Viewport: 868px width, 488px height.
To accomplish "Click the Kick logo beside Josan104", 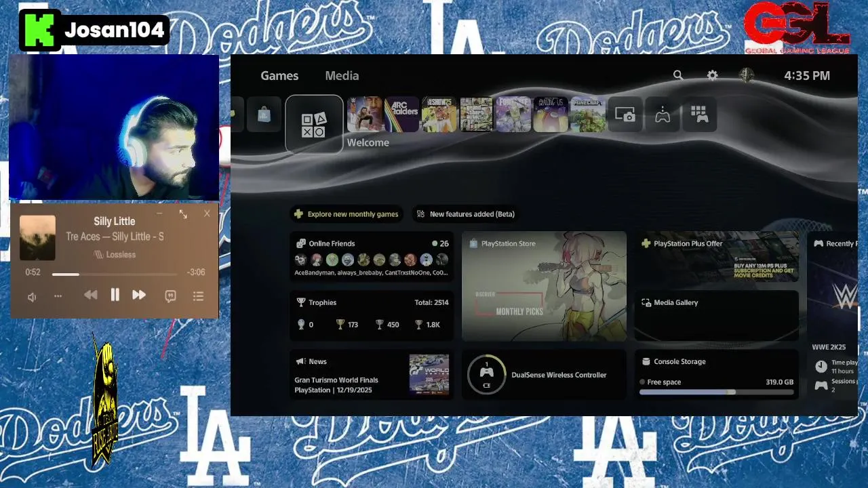I will point(40,30).
